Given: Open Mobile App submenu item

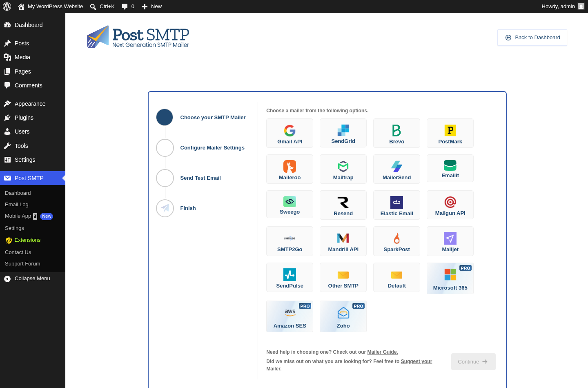Looking at the screenshot, I should 33,216.
